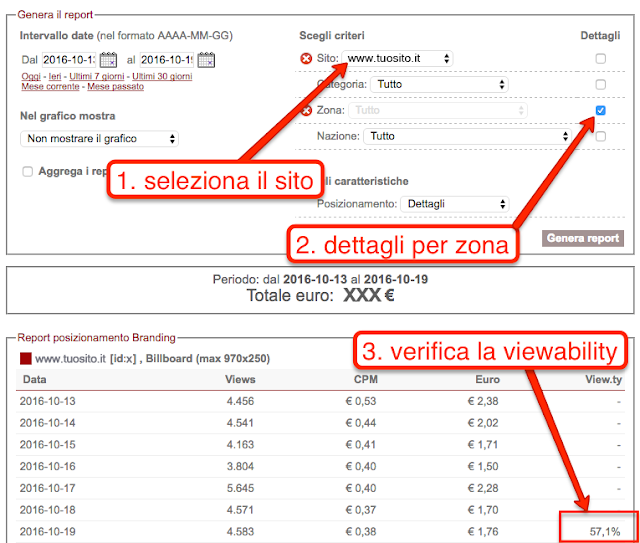The image size is (640, 543).
Task: Tick the Dettagli checkbox for Nazione
Action: [600, 136]
